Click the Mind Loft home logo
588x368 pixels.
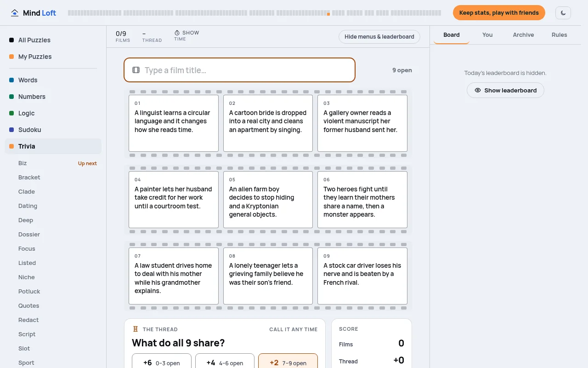tap(34, 13)
